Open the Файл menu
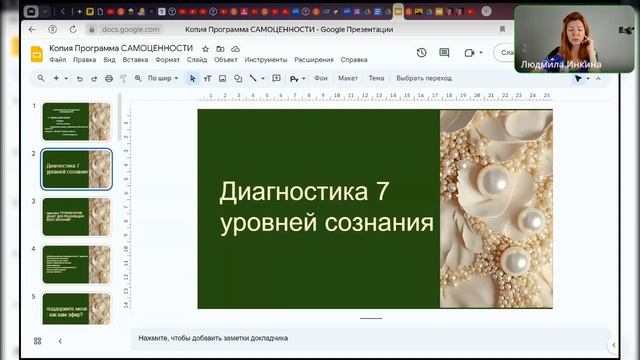The width and height of the screenshot is (640, 360). (x=58, y=60)
